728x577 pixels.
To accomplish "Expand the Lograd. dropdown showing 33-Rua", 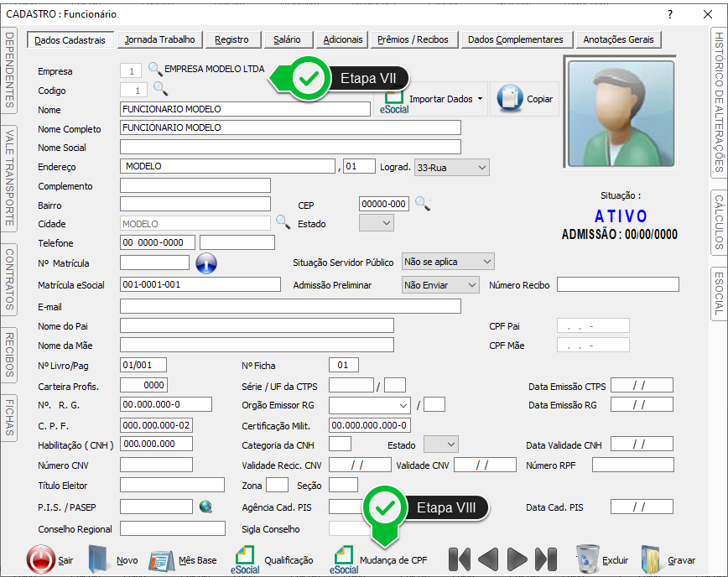I will tap(481, 168).
